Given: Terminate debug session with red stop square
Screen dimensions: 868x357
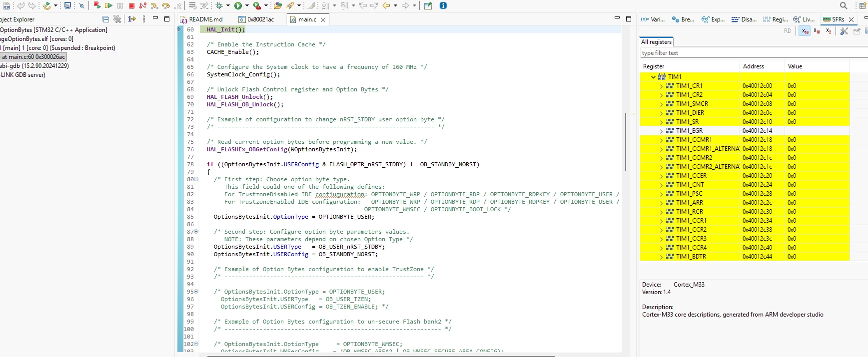Looking at the screenshot, I should pyautogui.click(x=131, y=5).
